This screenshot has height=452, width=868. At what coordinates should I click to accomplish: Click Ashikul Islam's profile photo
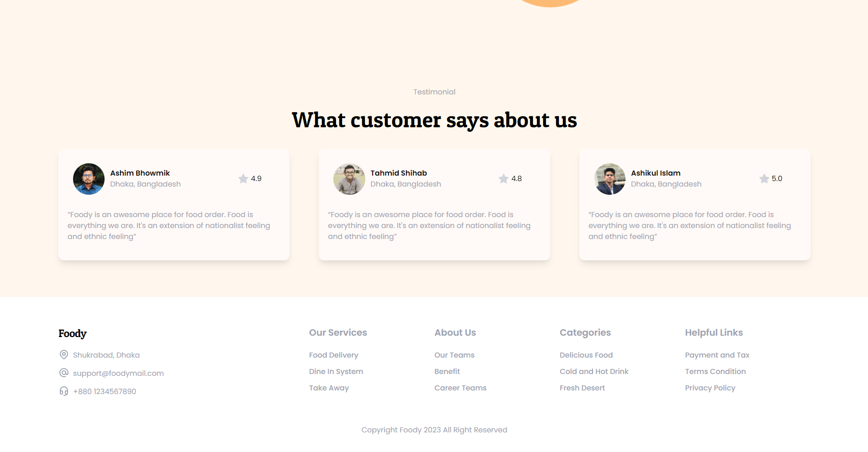click(x=610, y=179)
